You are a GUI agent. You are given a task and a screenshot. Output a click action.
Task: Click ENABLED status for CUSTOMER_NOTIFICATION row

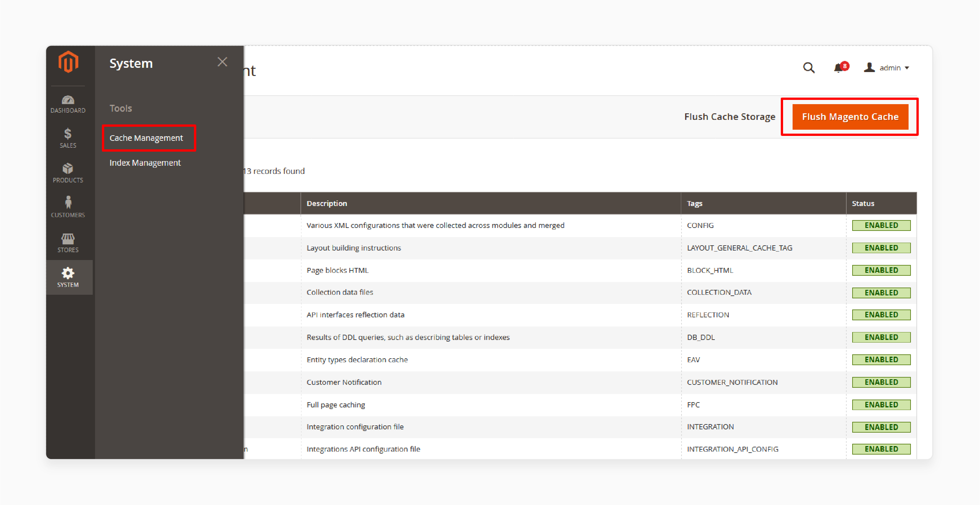[x=881, y=382]
